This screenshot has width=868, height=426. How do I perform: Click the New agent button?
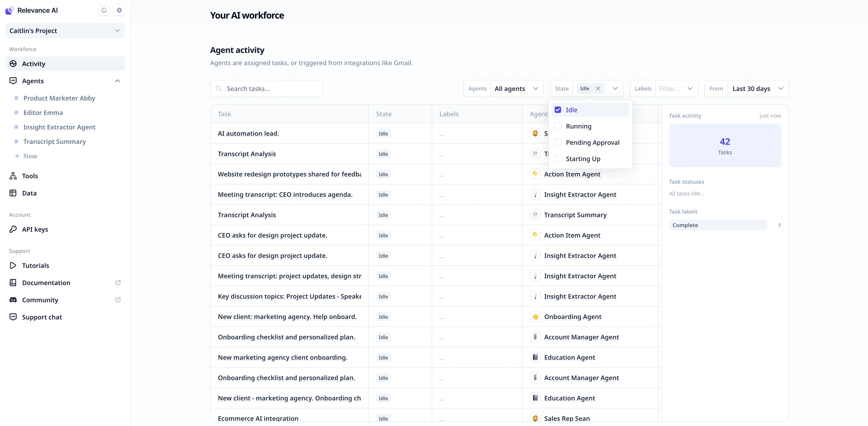coord(26,156)
